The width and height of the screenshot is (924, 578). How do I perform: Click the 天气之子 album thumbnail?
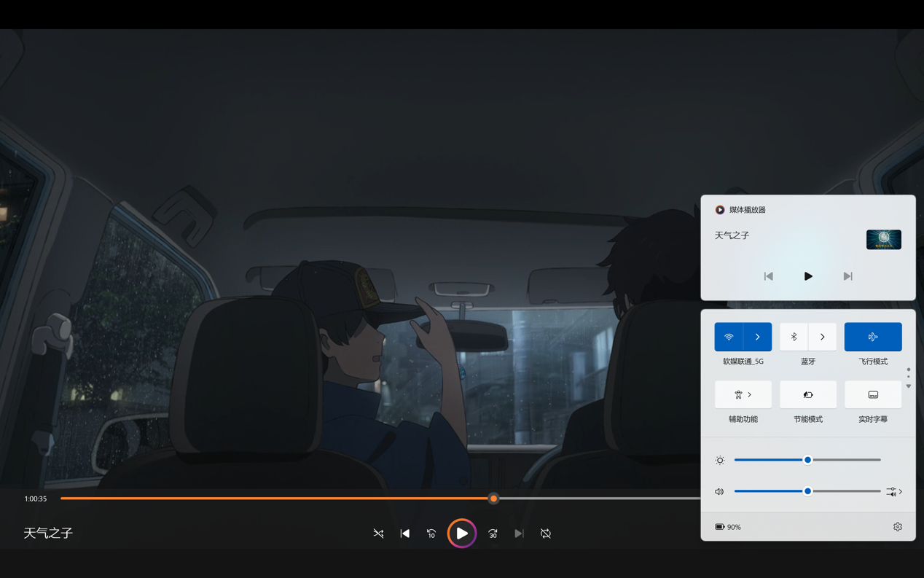tap(883, 239)
